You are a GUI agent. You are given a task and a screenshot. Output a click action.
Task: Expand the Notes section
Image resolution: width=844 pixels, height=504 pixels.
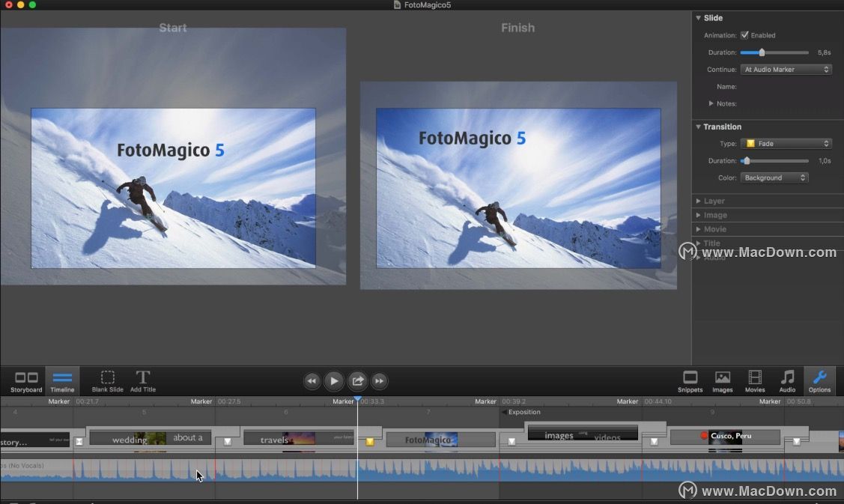pos(711,103)
